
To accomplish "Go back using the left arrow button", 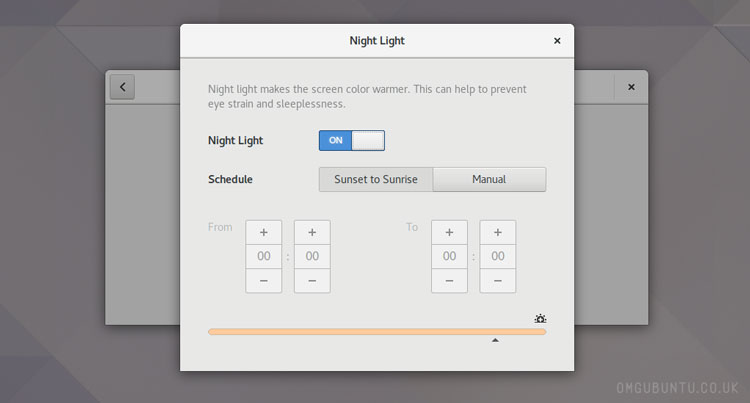I will tap(122, 87).
